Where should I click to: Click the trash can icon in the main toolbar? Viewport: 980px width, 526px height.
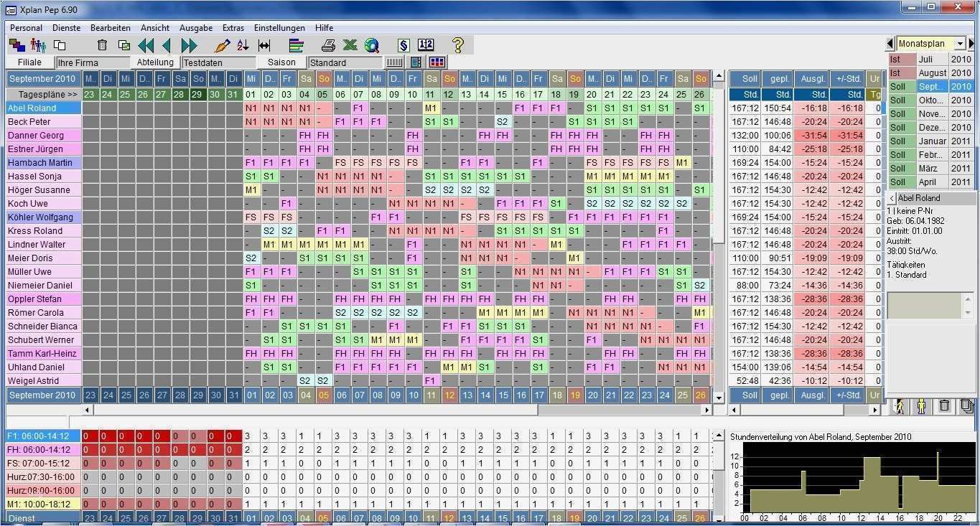tap(102, 45)
